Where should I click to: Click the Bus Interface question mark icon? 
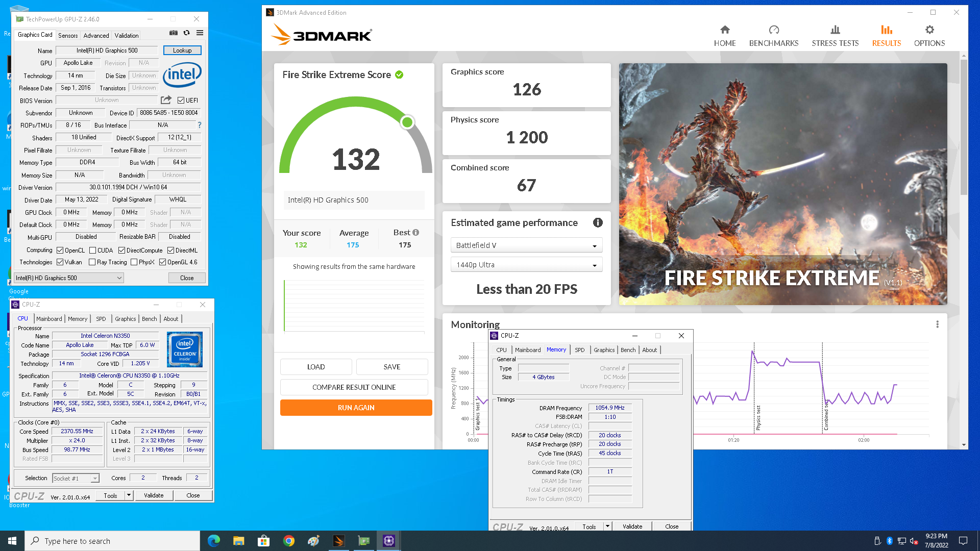200,125
